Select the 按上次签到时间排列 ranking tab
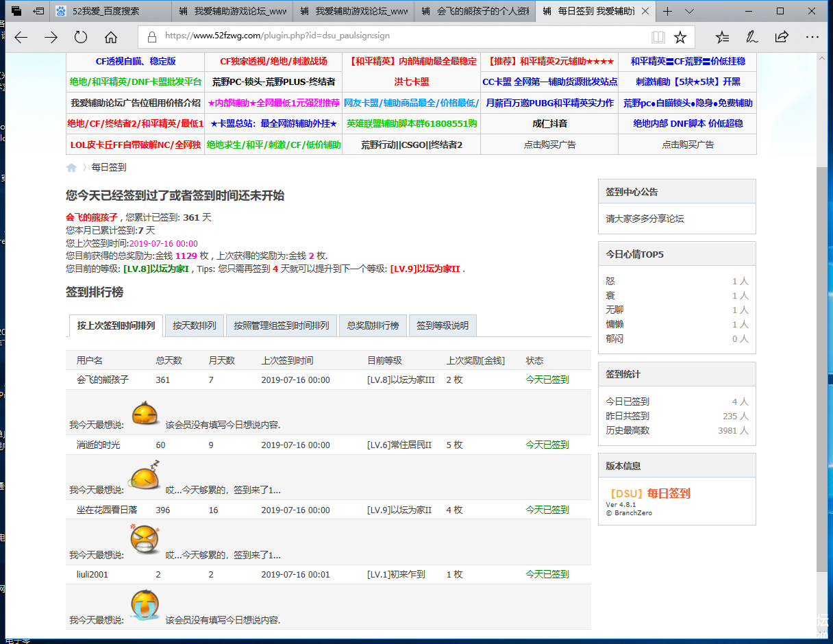The width and height of the screenshot is (833, 644). 116,326
